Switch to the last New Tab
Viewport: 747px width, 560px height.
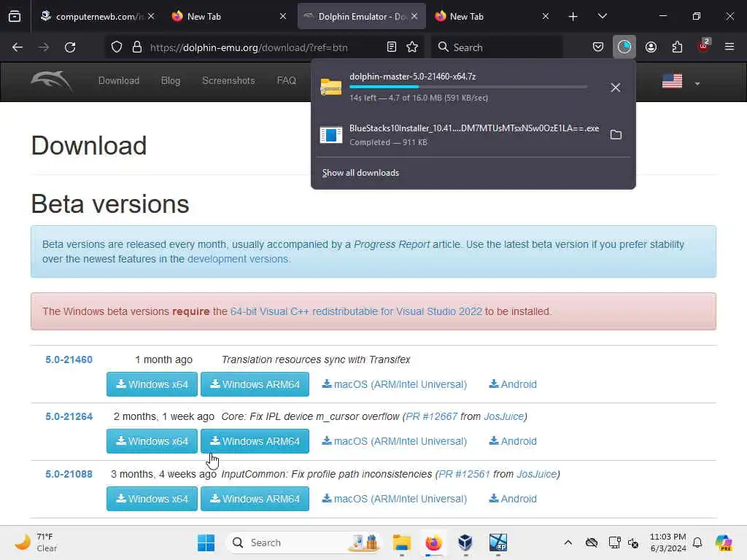[492, 17]
